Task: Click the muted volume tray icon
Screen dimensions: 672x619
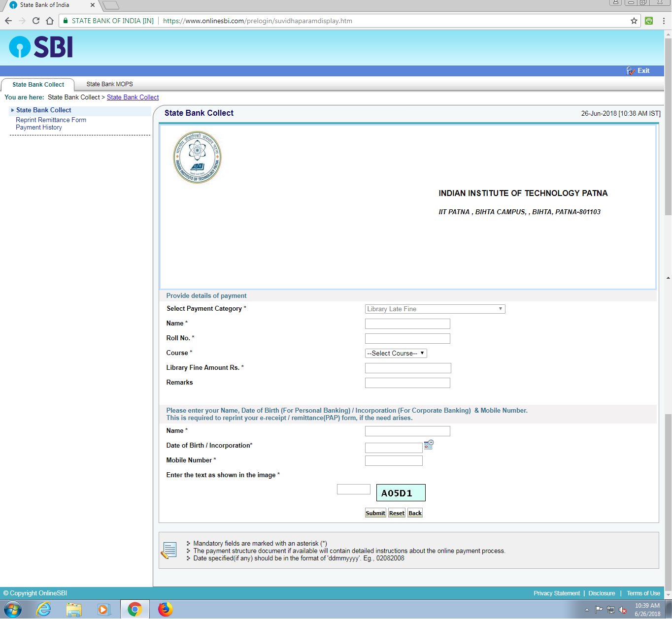Action: pos(623,610)
